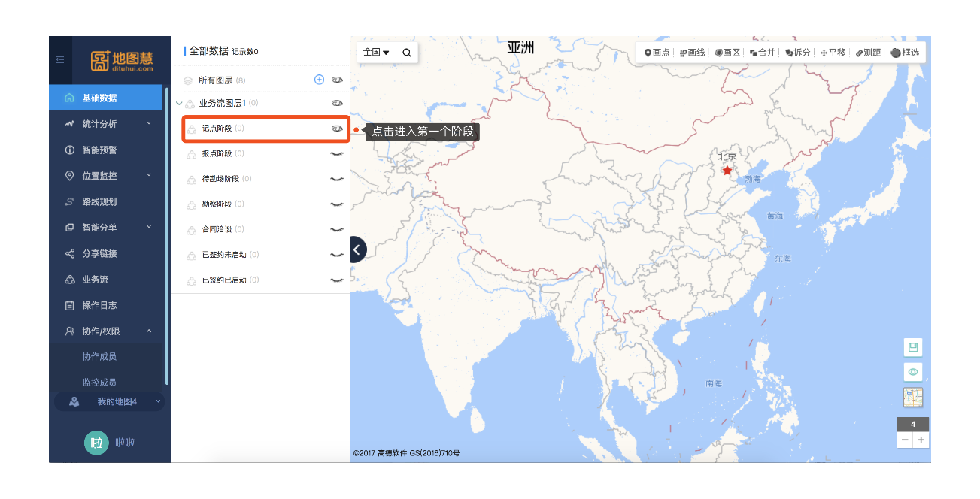Click the zoom in plus button

[x=921, y=440]
